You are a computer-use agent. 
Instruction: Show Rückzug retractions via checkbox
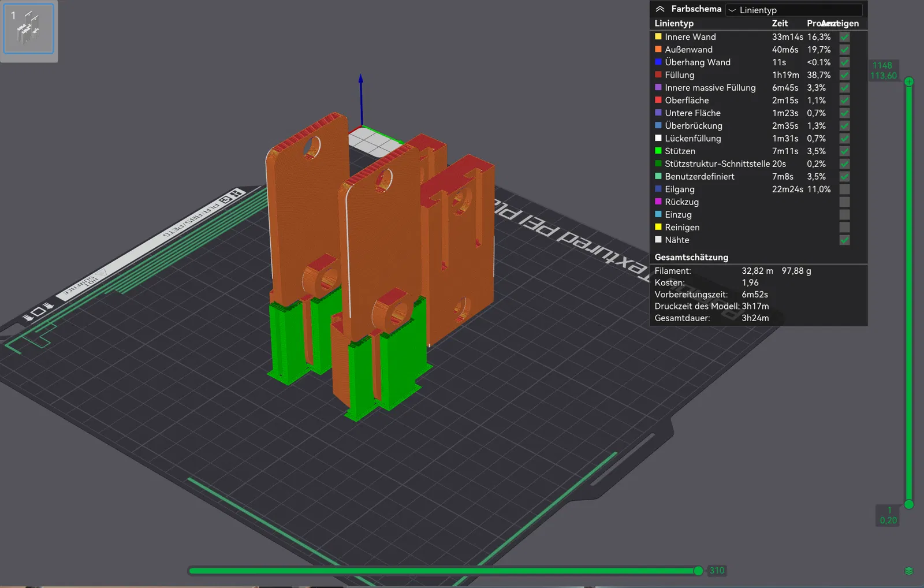tap(844, 202)
